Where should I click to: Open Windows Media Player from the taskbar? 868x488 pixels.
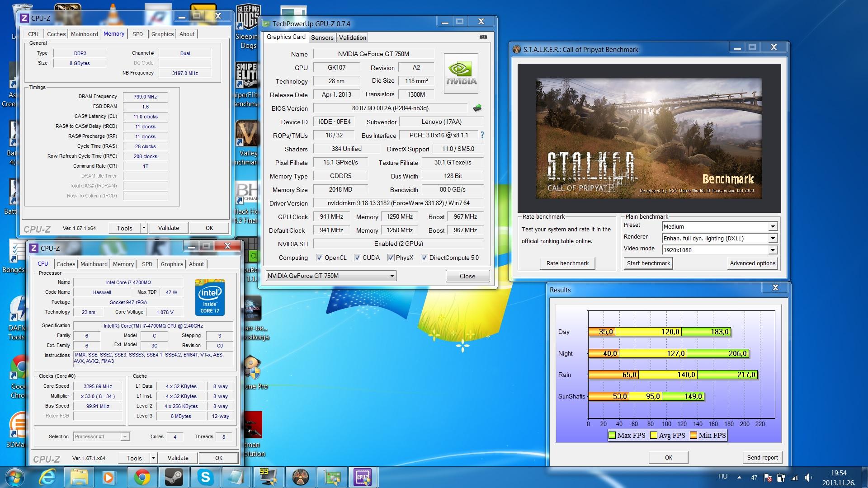[108, 477]
